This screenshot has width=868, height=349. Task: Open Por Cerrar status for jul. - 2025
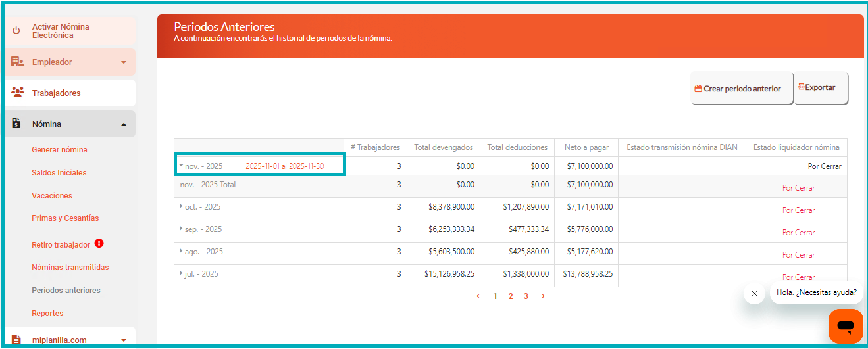[798, 277]
